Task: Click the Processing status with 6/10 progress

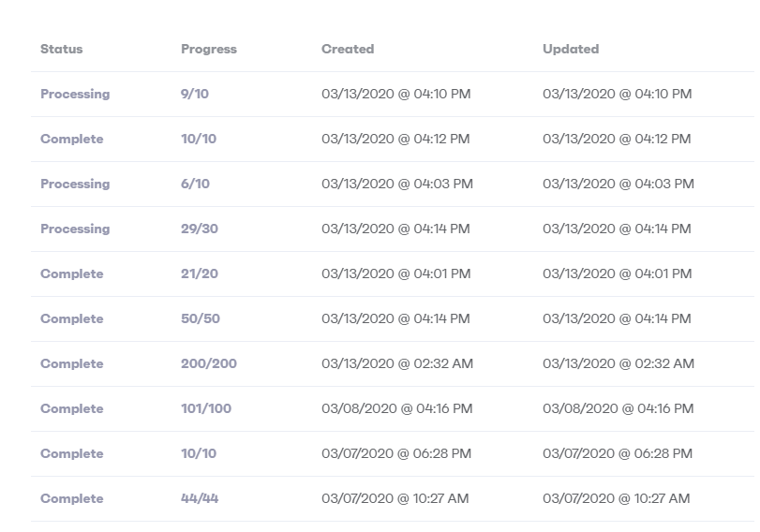Action: pyautogui.click(x=75, y=185)
